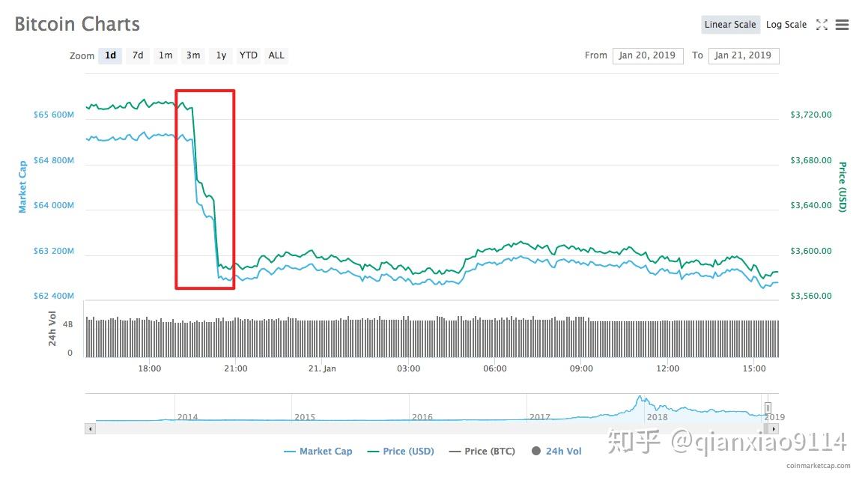
Task: Click the Price (USD) vertical axis title
Action: coord(842,186)
